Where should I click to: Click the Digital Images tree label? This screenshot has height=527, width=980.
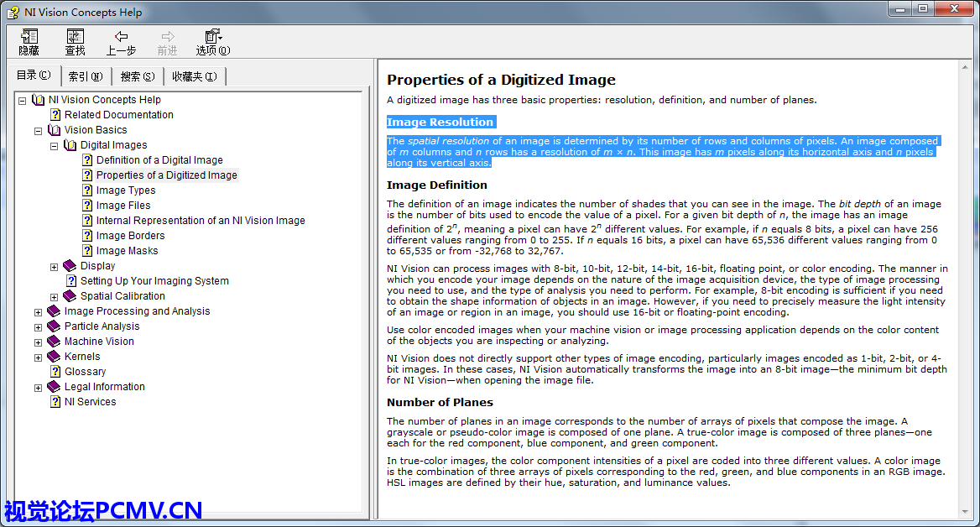tap(114, 145)
